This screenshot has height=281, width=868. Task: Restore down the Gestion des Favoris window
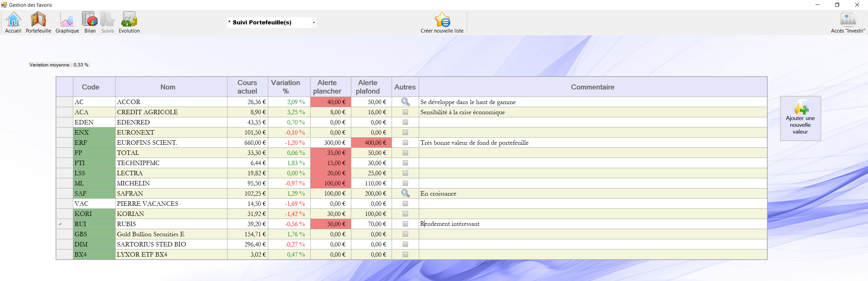point(837,5)
